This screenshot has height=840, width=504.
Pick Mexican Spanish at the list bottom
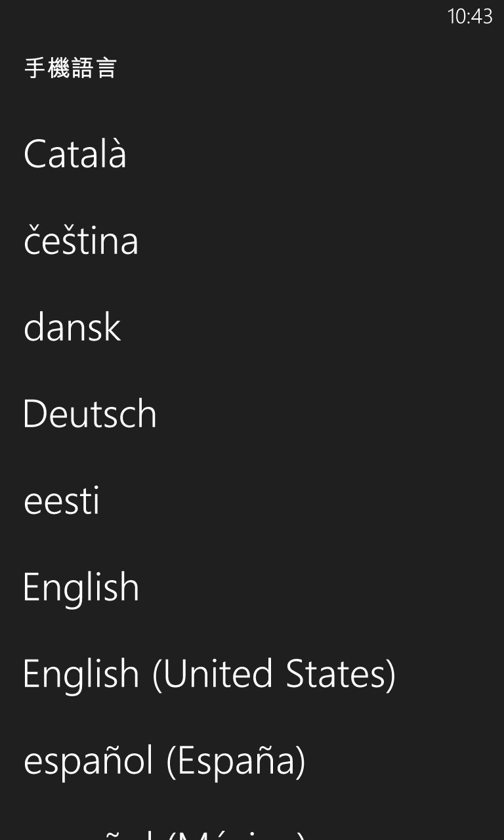pos(164,833)
